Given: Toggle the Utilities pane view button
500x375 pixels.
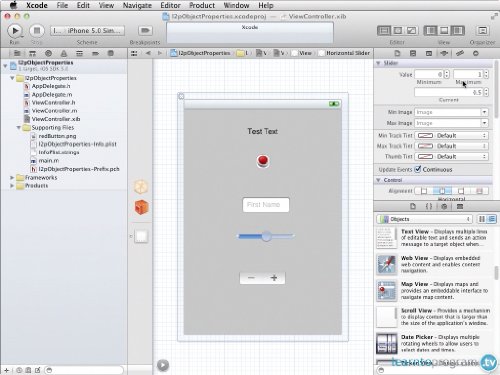Looking at the screenshot, I should pos(458,31).
